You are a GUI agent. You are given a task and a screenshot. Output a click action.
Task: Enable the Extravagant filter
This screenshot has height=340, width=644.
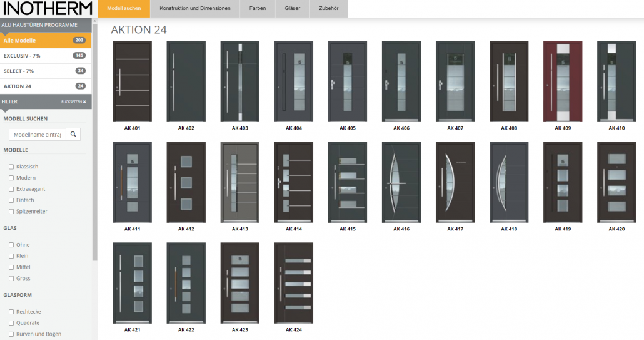click(x=11, y=189)
